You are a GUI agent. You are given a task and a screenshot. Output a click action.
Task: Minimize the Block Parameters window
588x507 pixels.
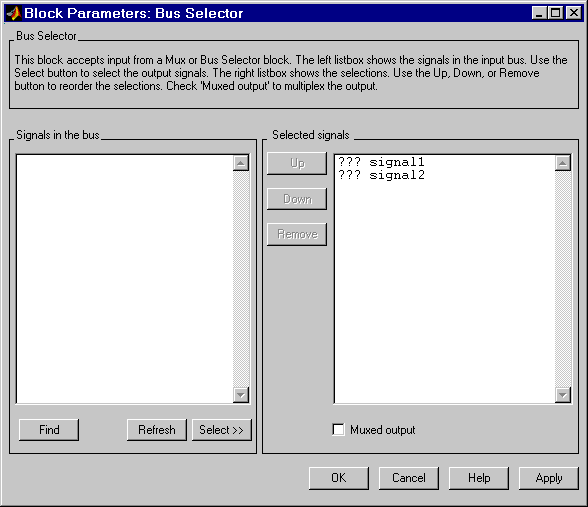(x=539, y=13)
